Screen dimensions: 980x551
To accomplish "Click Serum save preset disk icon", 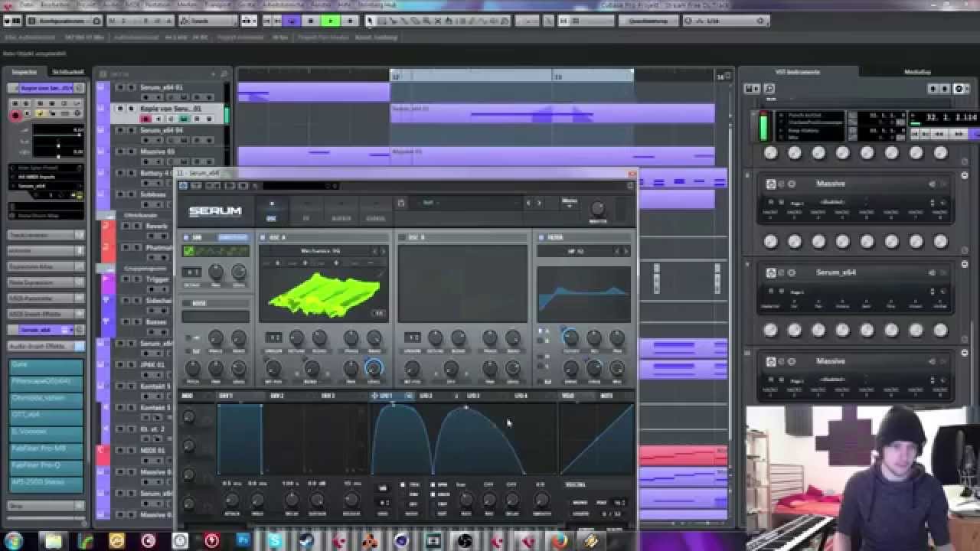I will click(x=400, y=203).
